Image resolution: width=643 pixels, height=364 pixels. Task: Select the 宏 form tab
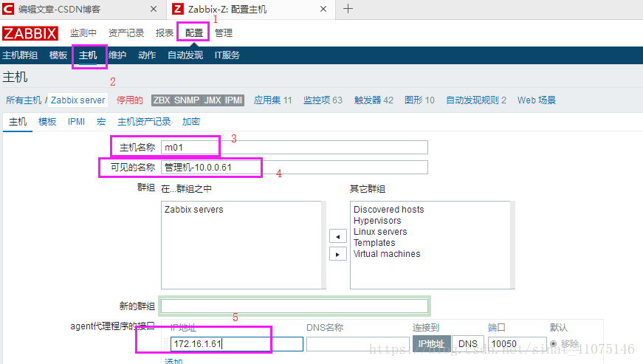coord(101,122)
